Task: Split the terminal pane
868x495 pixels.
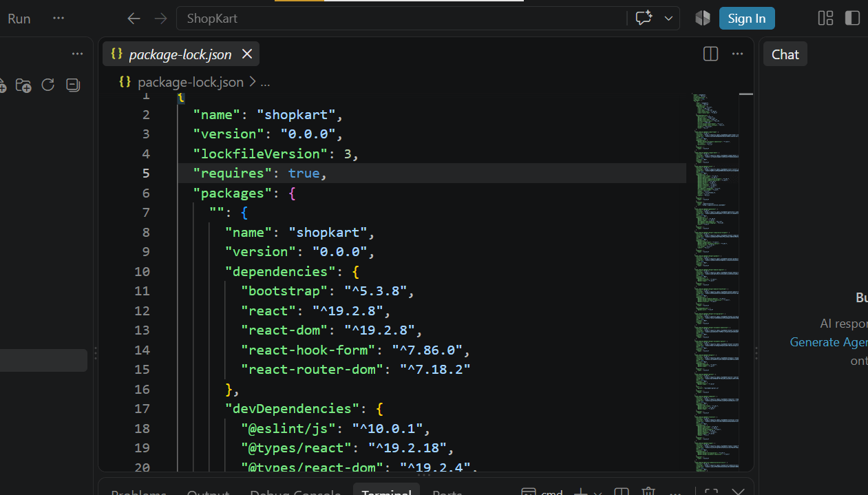Action: coord(622,492)
